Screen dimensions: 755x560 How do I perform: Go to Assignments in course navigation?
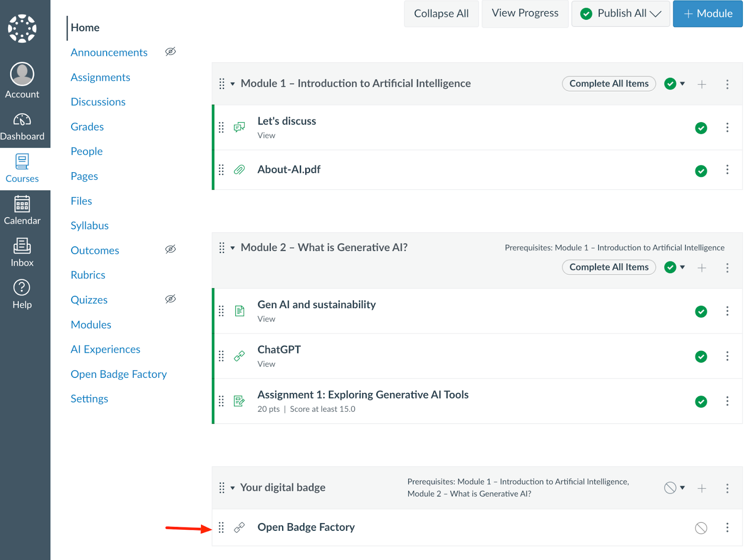pos(101,77)
